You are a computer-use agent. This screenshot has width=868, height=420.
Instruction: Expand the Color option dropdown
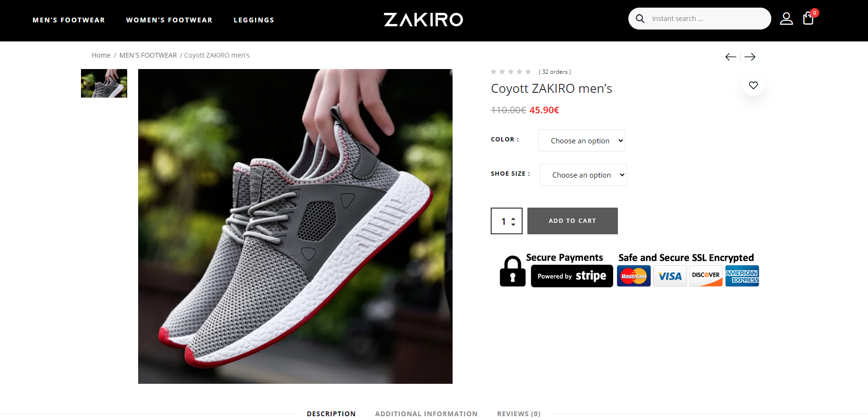pos(582,140)
